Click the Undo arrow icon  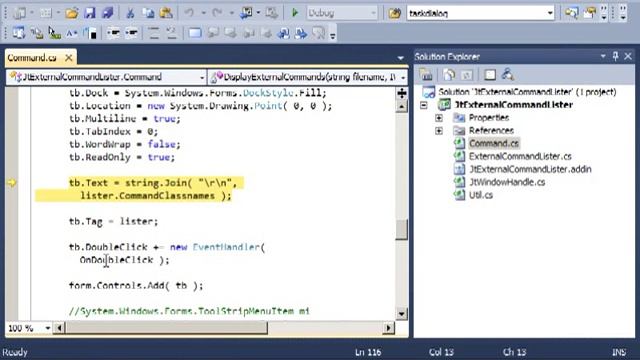coord(189,13)
